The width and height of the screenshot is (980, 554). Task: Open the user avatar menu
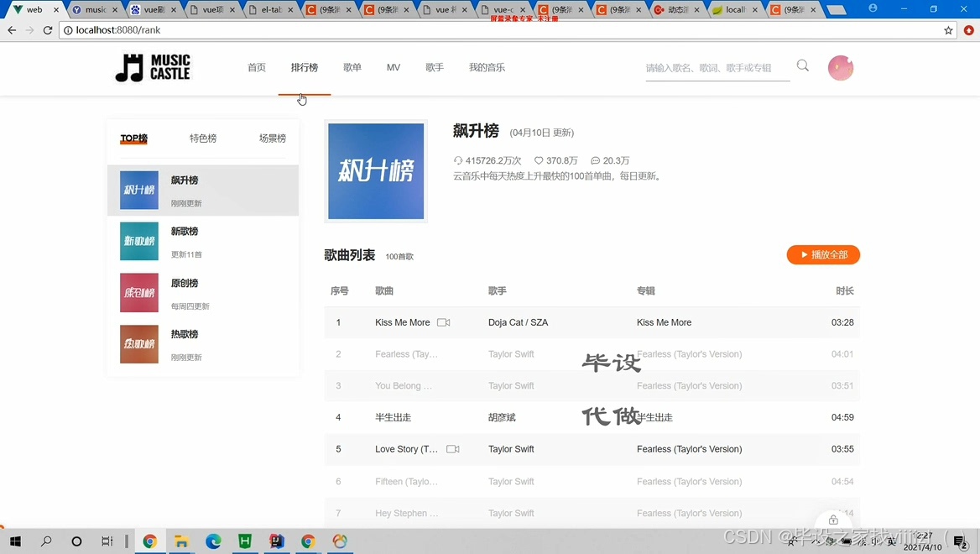tap(841, 67)
